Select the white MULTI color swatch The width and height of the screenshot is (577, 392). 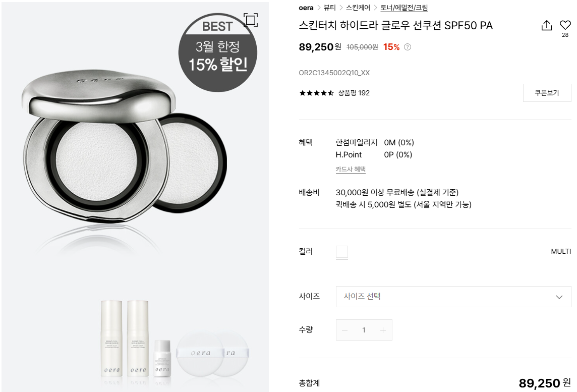(342, 252)
